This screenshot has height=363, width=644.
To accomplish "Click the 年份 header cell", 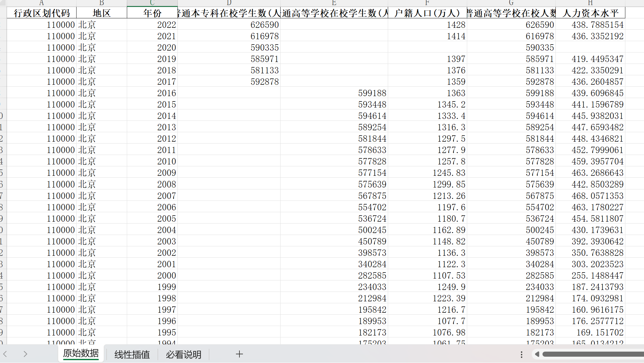I will (x=152, y=13).
